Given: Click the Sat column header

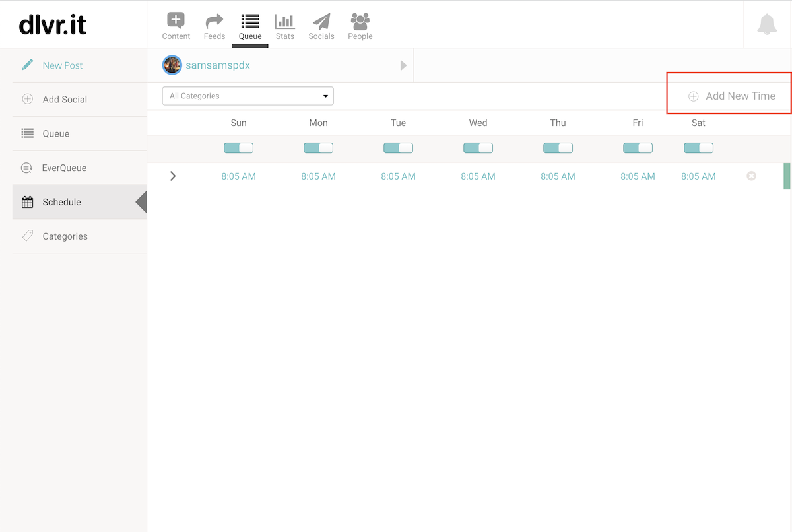Looking at the screenshot, I should [698, 123].
